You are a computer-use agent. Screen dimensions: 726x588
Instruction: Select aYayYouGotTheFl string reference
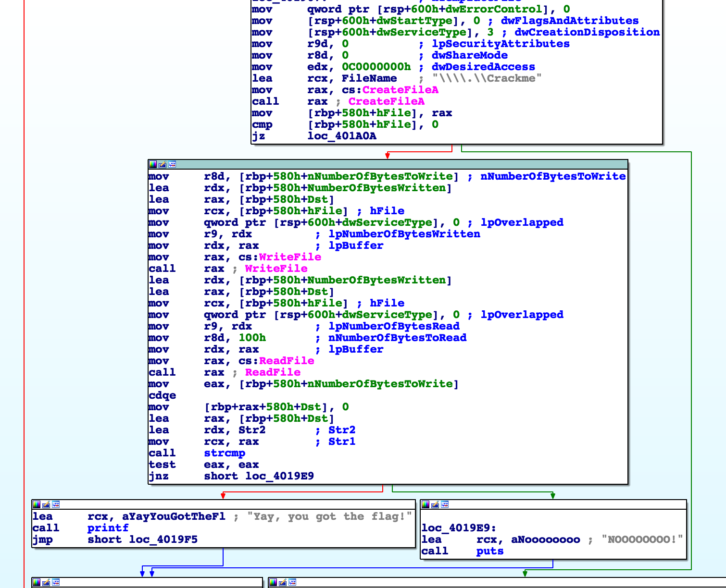point(174,516)
